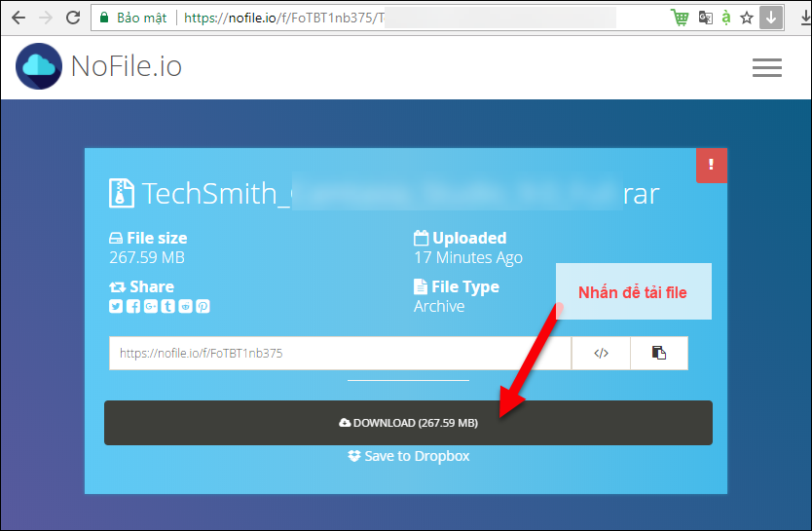Share the file on Google Plus
This screenshot has height=531, width=812.
click(151, 306)
